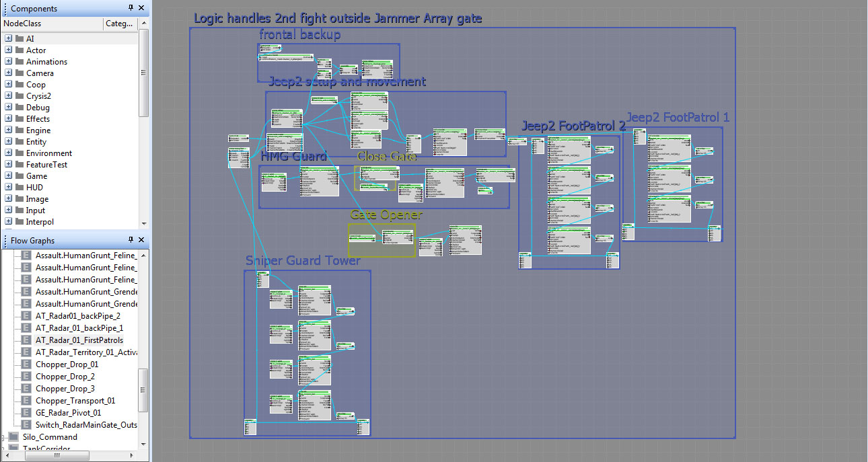Expand the AI node class category

(x=8, y=39)
